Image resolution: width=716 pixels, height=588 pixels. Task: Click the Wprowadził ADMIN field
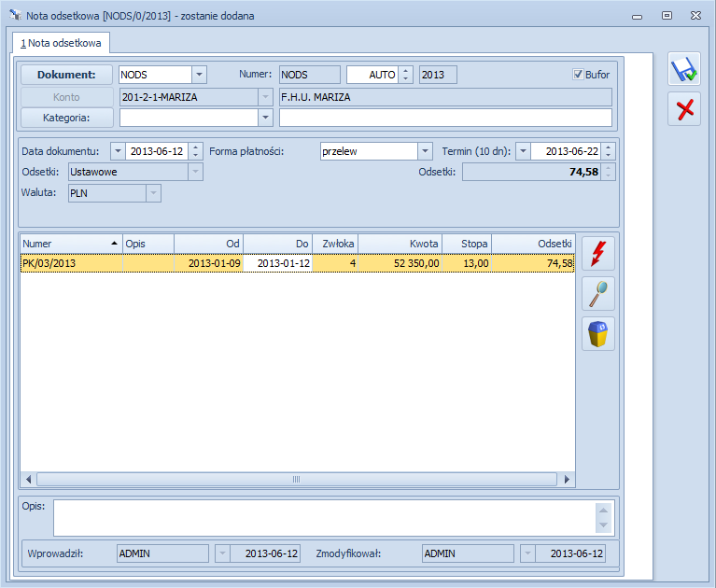click(162, 553)
